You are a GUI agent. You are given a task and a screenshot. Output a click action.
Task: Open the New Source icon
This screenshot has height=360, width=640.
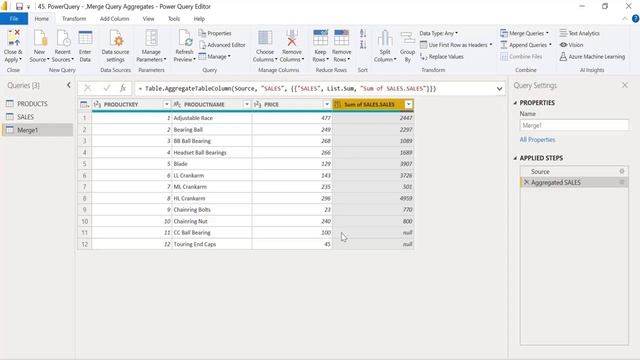click(x=40, y=38)
